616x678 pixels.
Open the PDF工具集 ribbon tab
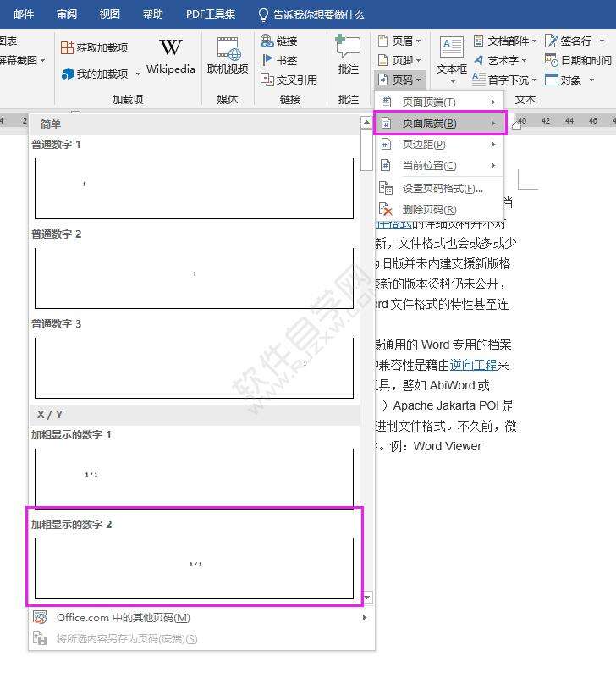tap(211, 14)
